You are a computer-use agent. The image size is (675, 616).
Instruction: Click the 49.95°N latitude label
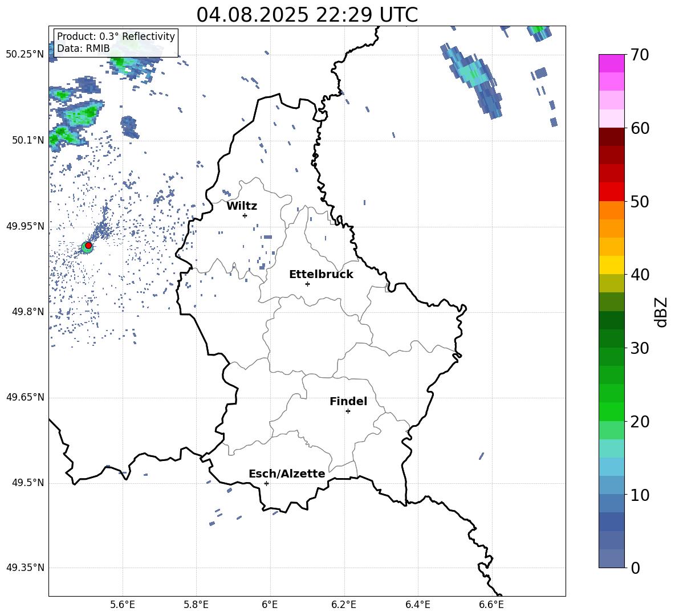point(25,226)
